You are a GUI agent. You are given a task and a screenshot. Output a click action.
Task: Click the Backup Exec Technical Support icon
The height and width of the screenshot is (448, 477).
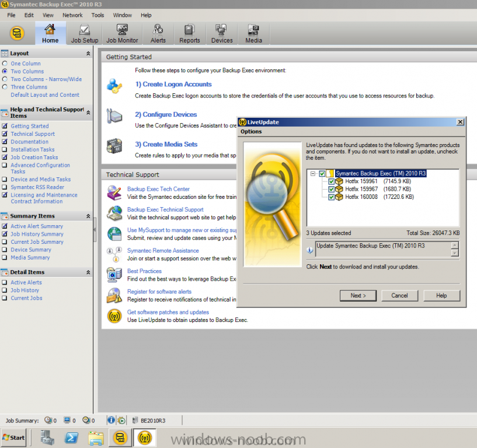click(114, 213)
